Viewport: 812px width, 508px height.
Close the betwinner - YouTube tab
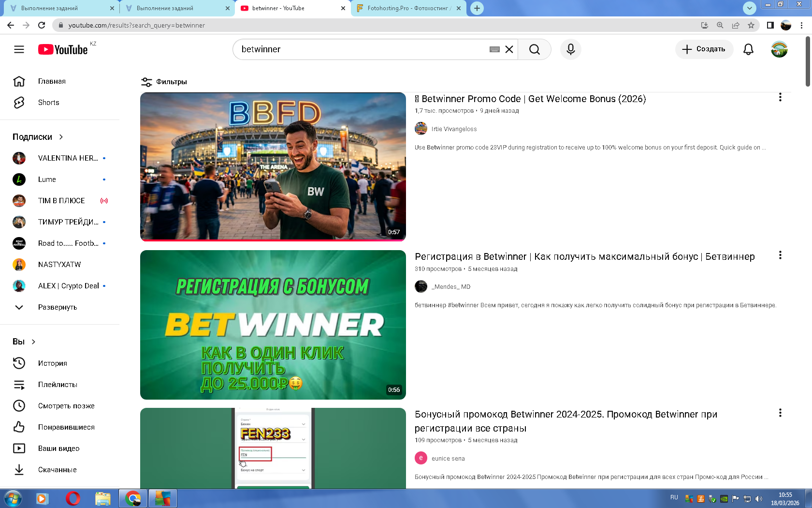(x=343, y=8)
